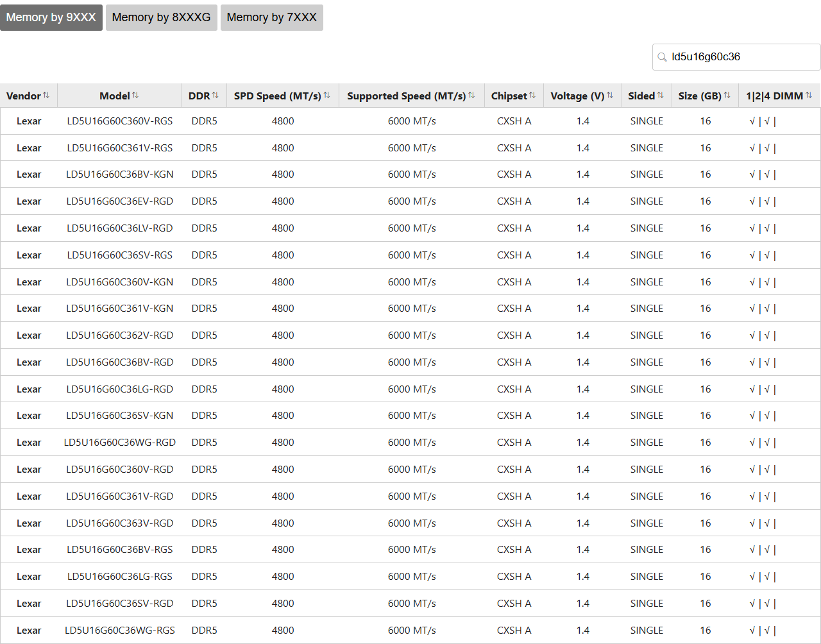Screen dimensions: 821x644
Task: Sort by SPD Speed column icon
Action: click(327, 96)
